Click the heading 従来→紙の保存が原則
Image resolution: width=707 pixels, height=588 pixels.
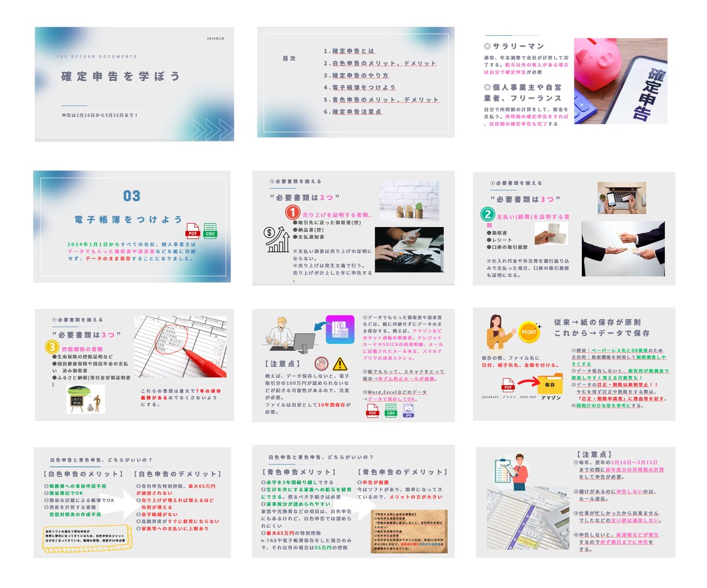pyautogui.click(x=597, y=322)
